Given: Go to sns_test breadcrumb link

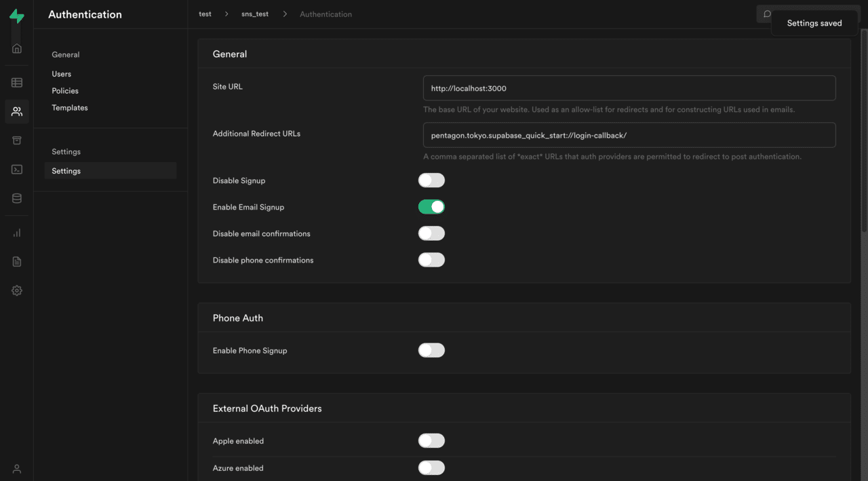Looking at the screenshot, I should [x=255, y=14].
